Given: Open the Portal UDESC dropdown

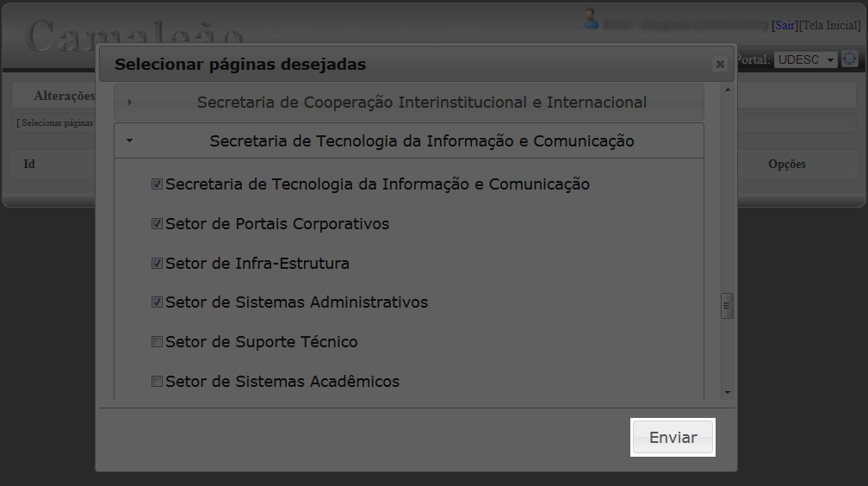Looking at the screenshot, I should [x=805, y=59].
